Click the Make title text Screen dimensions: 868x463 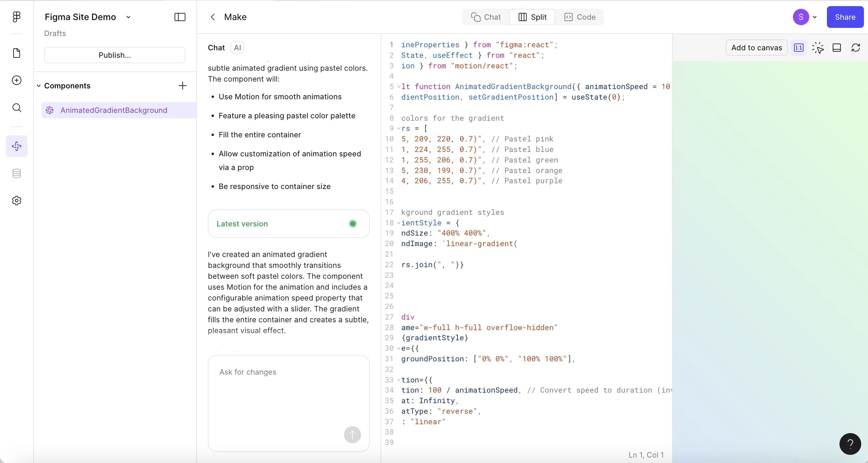pyautogui.click(x=235, y=17)
